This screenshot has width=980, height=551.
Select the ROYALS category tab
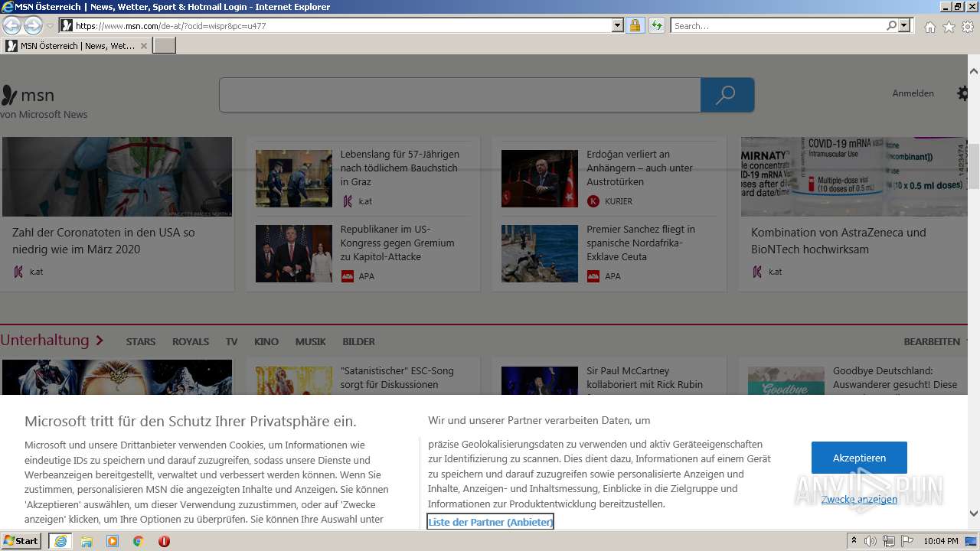point(191,341)
